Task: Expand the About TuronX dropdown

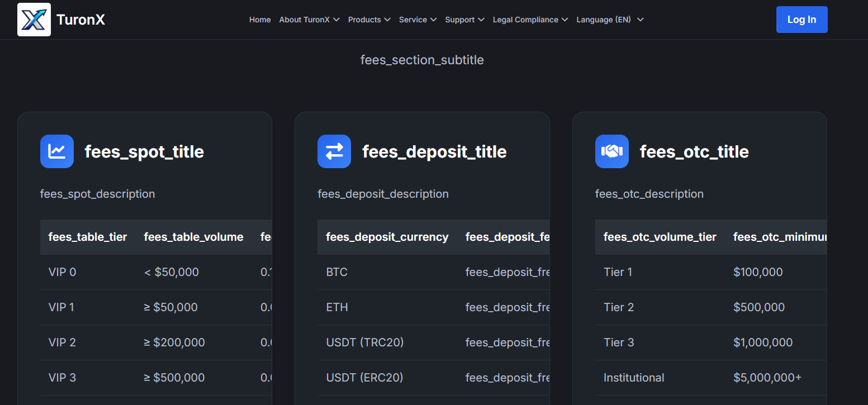Action: click(309, 20)
